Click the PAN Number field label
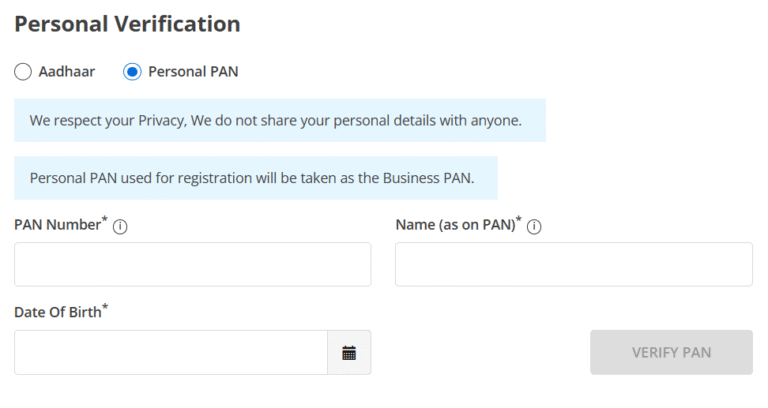 click(56, 225)
